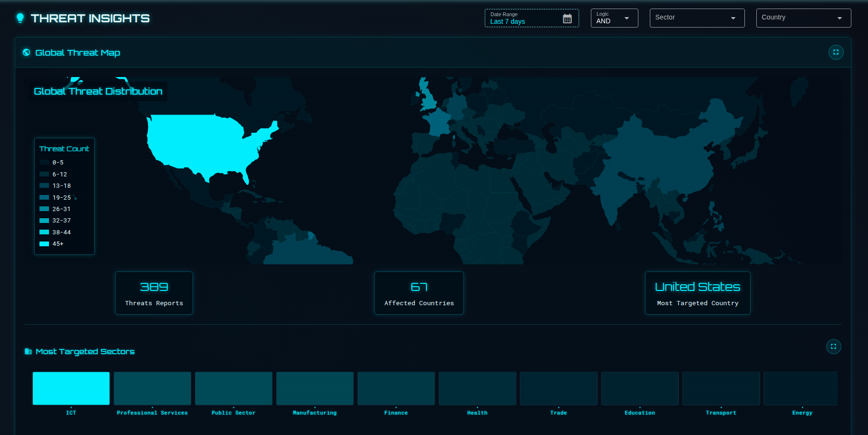868x435 pixels.
Task: Select the Finance sector bar
Action: pos(396,388)
